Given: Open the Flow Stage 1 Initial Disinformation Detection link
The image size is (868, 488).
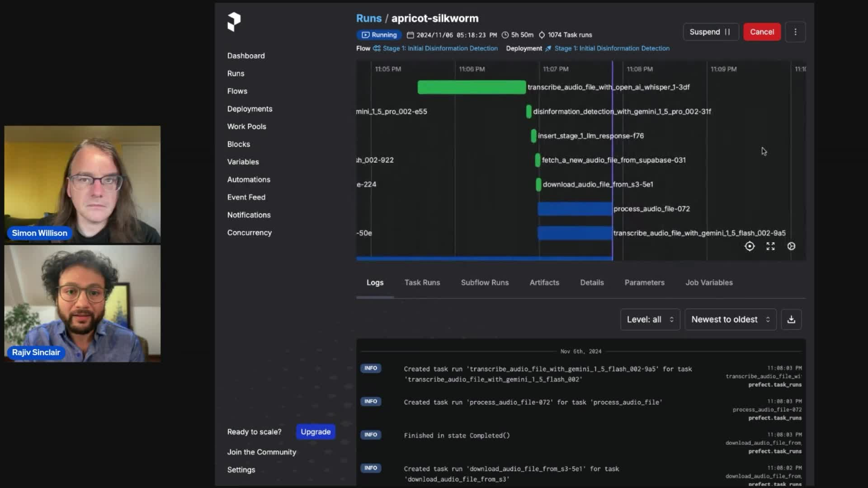Looking at the screenshot, I should 440,48.
